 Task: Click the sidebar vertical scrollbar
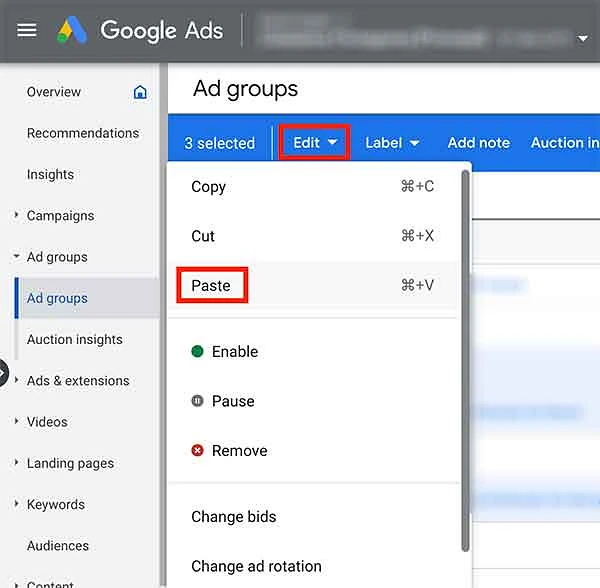[x=163, y=325]
